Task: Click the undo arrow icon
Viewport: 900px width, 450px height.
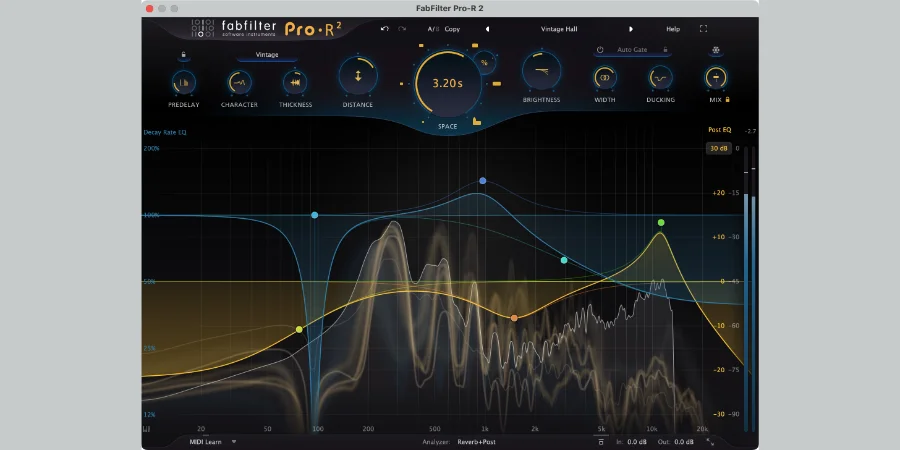Action: [385, 29]
